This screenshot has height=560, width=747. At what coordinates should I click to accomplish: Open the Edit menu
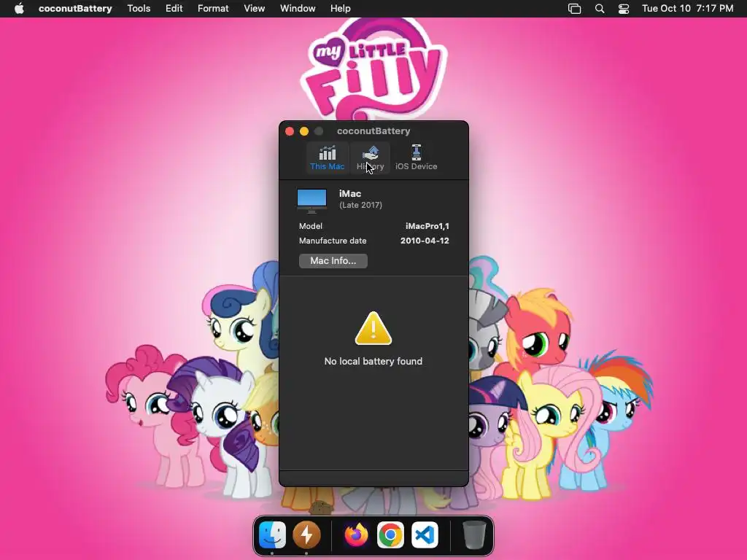174,9
